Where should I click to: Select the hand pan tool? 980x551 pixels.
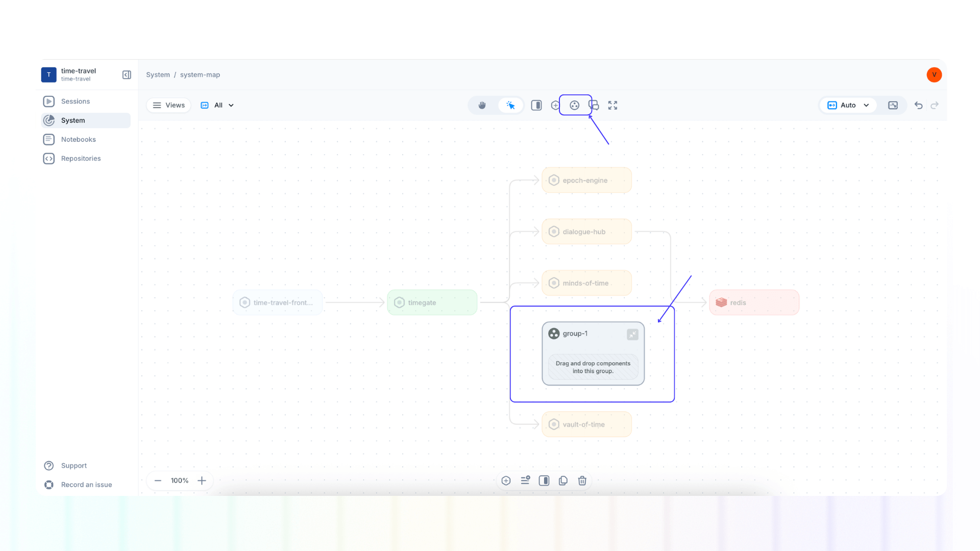482,105
